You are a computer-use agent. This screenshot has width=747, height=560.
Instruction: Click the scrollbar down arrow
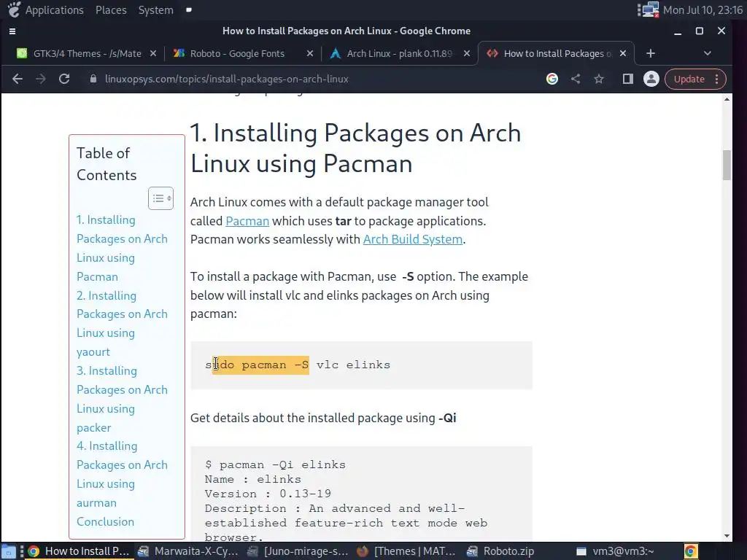point(727,536)
